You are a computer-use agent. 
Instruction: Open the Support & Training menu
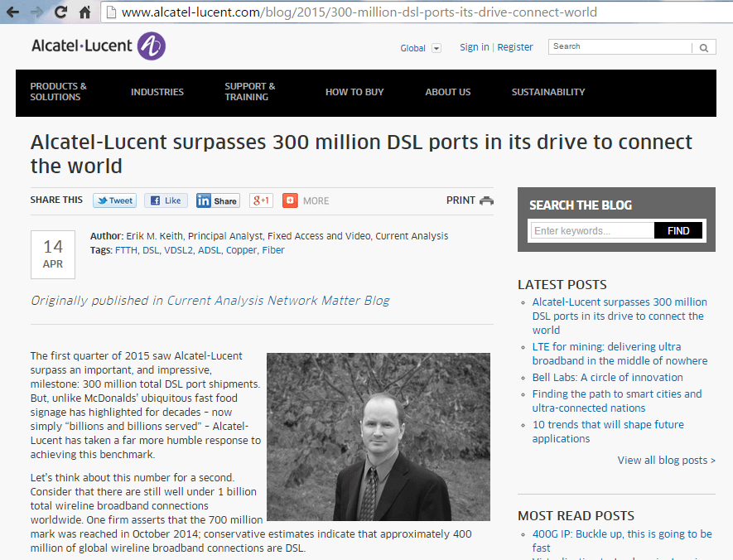tap(250, 92)
